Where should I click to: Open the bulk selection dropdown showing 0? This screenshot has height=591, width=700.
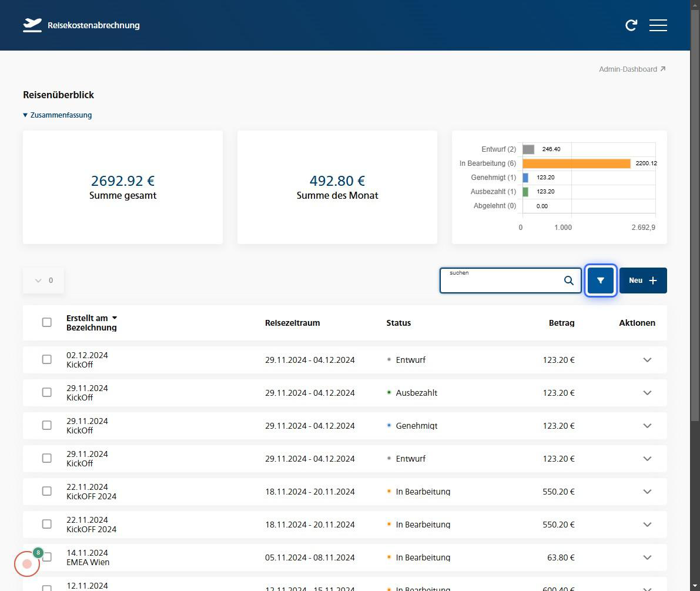[x=43, y=281]
